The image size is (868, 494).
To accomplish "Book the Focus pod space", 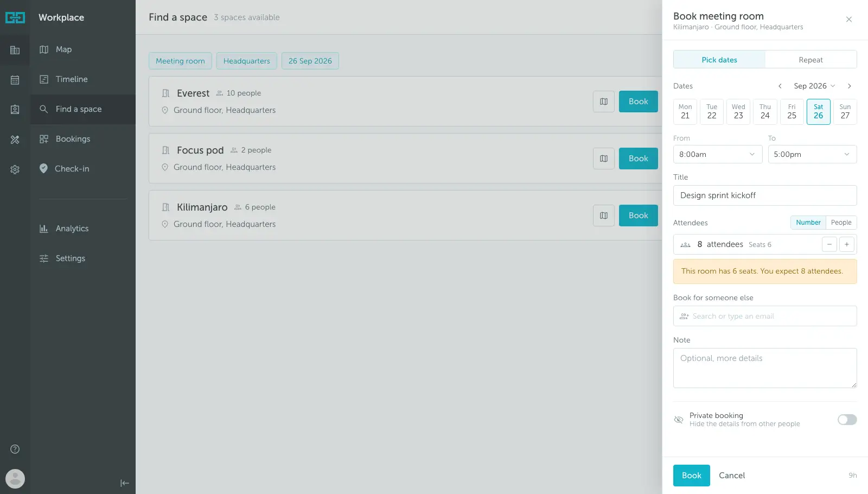I will pos(638,159).
